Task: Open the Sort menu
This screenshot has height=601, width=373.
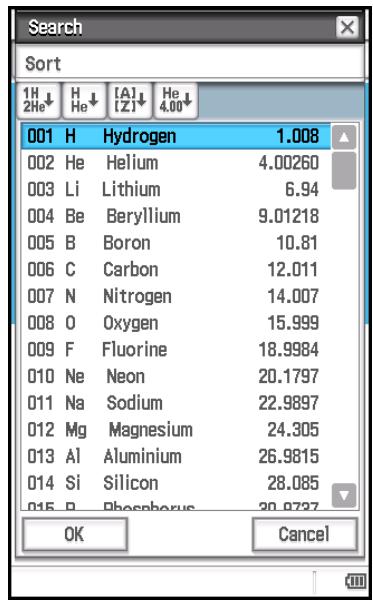Action: (x=43, y=63)
